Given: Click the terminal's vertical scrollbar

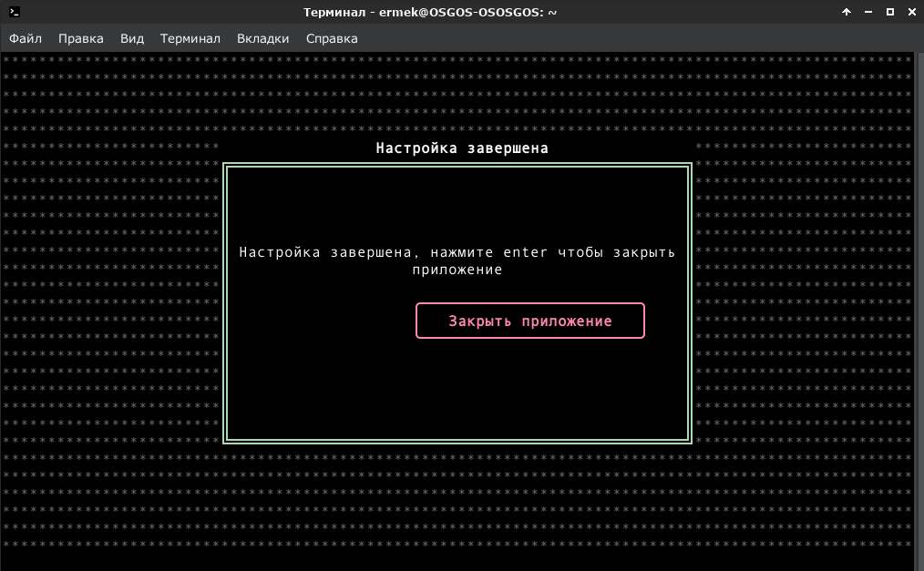Looking at the screenshot, I should [919, 311].
